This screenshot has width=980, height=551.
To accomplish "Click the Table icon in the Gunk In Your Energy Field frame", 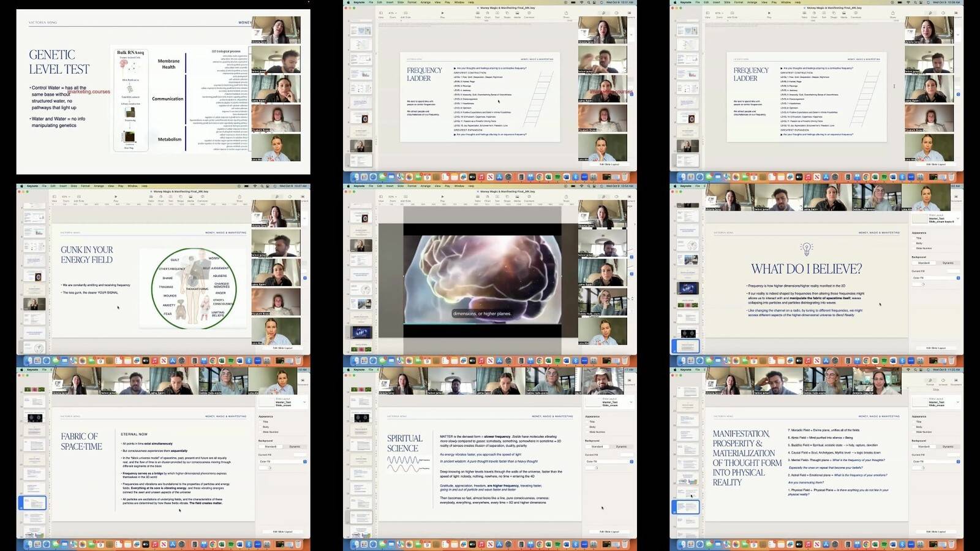I will (x=151, y=197).
